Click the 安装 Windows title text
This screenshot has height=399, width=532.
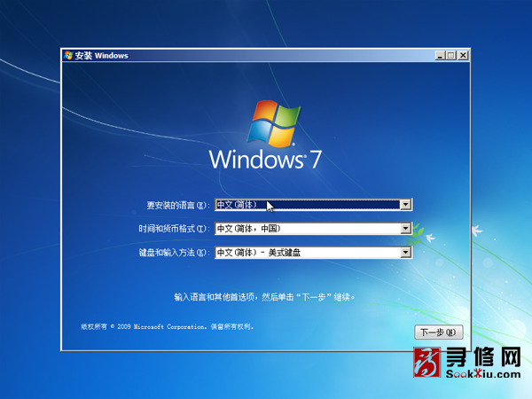tap(101, 56)
